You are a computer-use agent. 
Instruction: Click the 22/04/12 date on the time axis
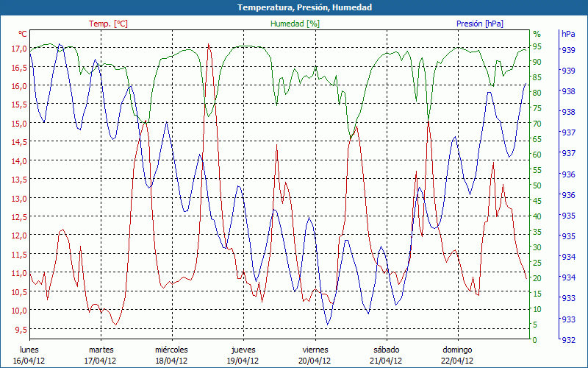(x=457, y=361)
